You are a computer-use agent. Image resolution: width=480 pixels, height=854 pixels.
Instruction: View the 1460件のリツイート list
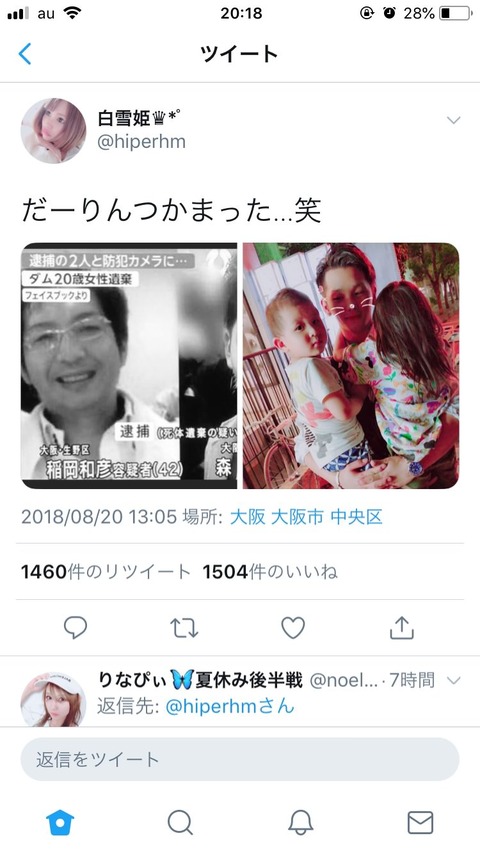pos(106,572)
